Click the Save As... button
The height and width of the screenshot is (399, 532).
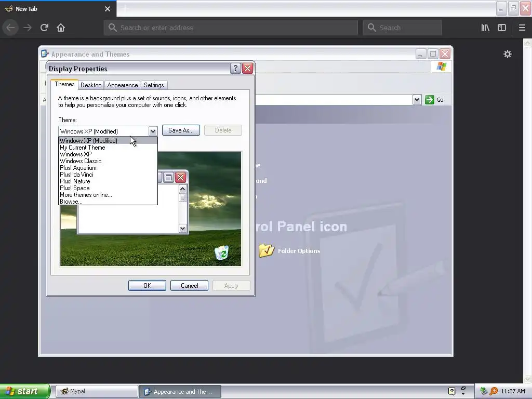(181, 130)
